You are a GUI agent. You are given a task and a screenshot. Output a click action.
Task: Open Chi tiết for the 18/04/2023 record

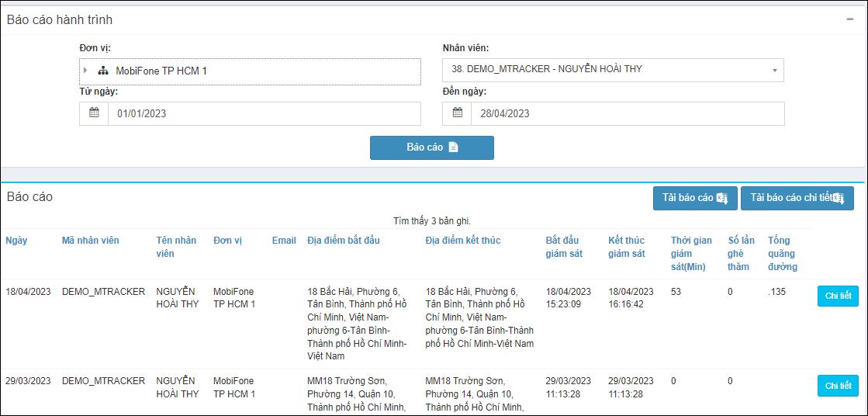click(x=838, y=296)
